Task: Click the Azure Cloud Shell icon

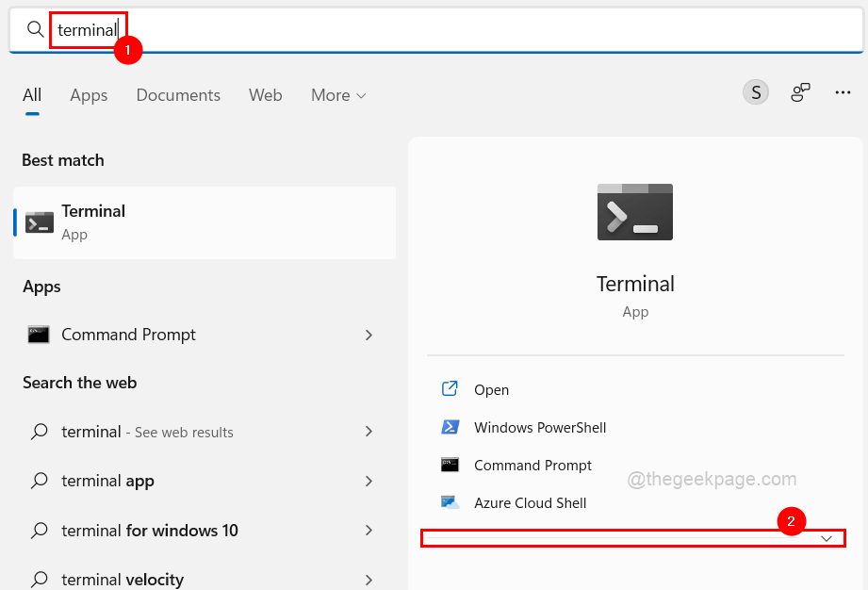Action: click(451, 502)
